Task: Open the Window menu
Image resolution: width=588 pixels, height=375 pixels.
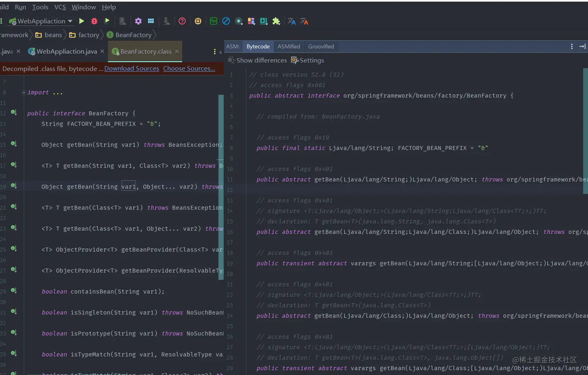Action: (84, 7)
